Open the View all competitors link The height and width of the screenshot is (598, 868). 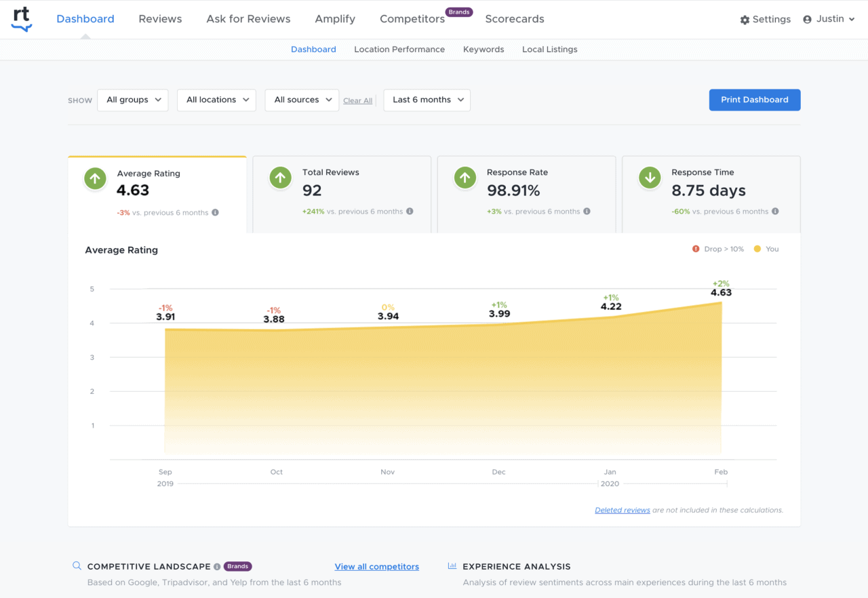pos(376,566)
